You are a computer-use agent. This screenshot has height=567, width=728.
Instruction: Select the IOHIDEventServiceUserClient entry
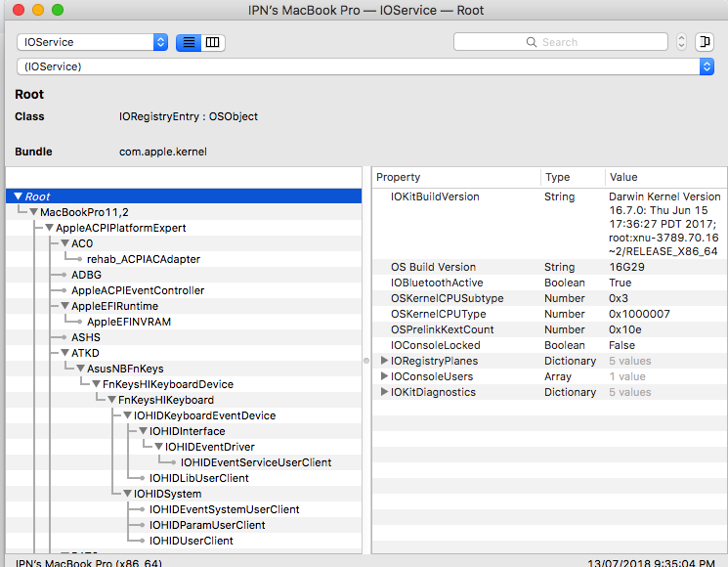[256, 462]
